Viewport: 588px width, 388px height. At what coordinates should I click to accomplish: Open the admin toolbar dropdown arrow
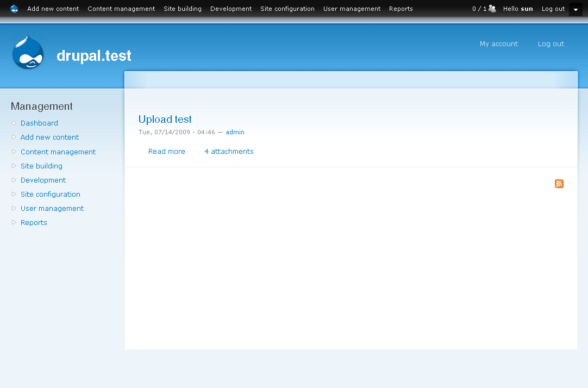(x=576, y=9)
